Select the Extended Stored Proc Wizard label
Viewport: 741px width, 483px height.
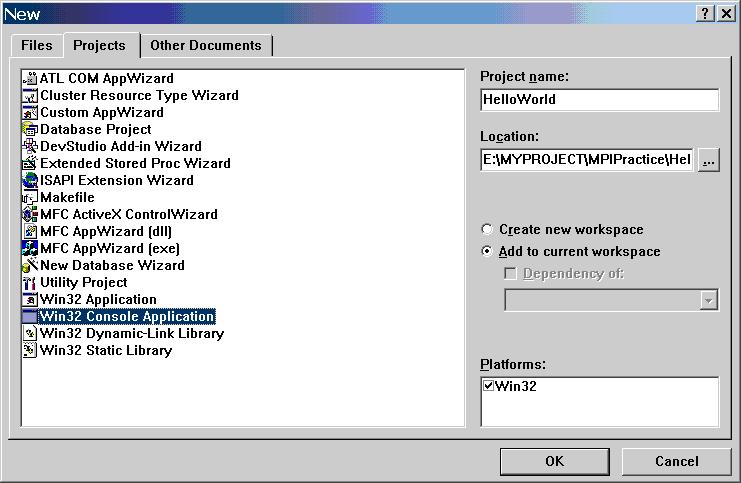coord(136,164)
